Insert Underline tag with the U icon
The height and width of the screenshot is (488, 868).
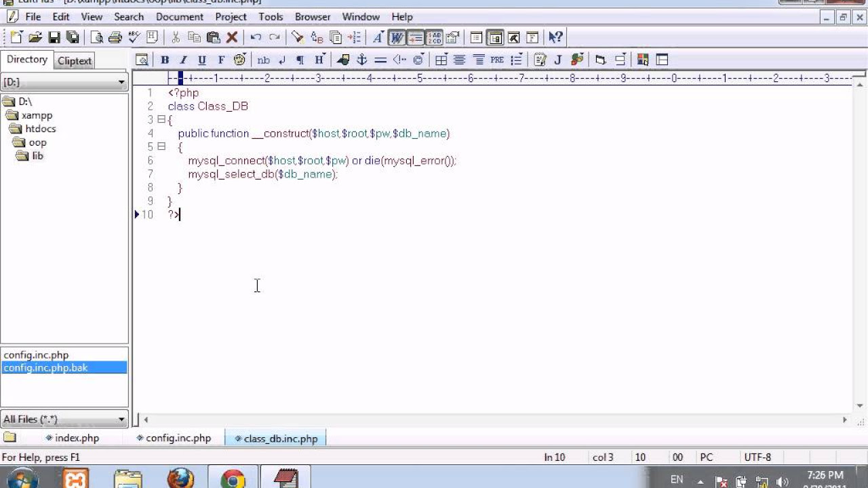click(201, 60)
